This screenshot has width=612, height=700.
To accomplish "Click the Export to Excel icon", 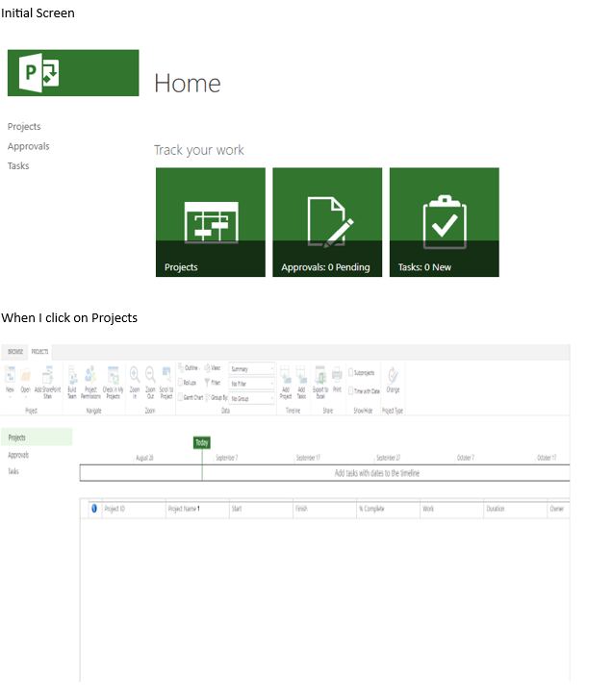I will point(320,382).
